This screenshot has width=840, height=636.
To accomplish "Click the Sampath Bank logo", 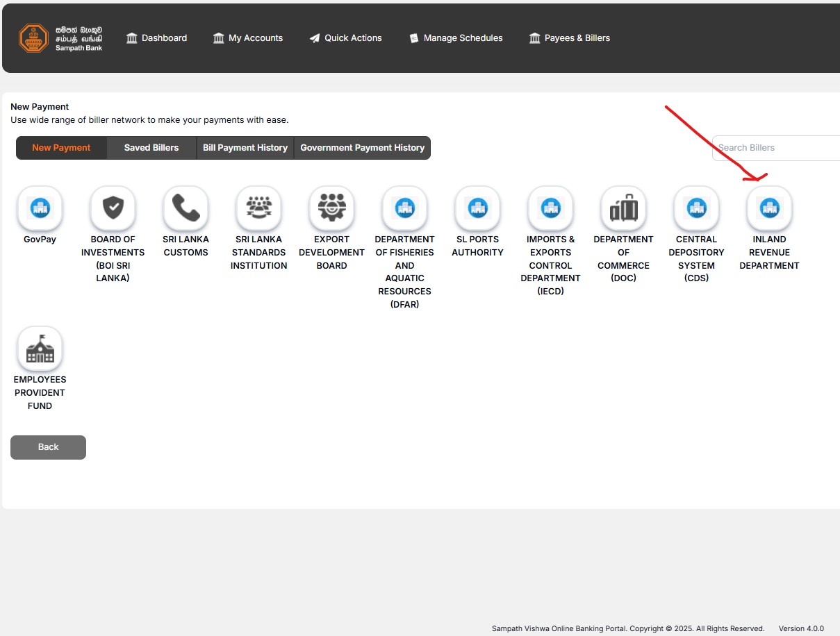I will pos(60,38).
